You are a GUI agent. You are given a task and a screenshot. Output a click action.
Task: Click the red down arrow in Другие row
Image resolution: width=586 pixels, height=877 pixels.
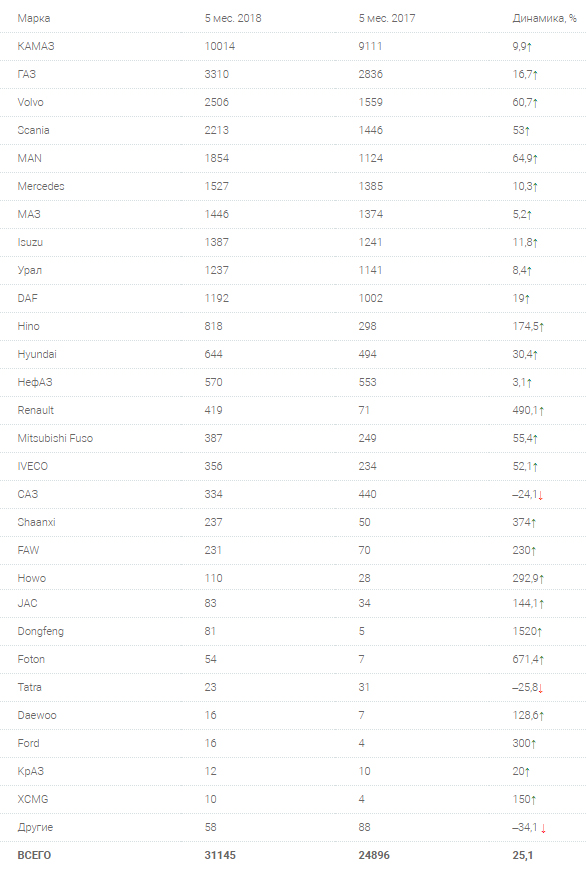tap(544, 828)
